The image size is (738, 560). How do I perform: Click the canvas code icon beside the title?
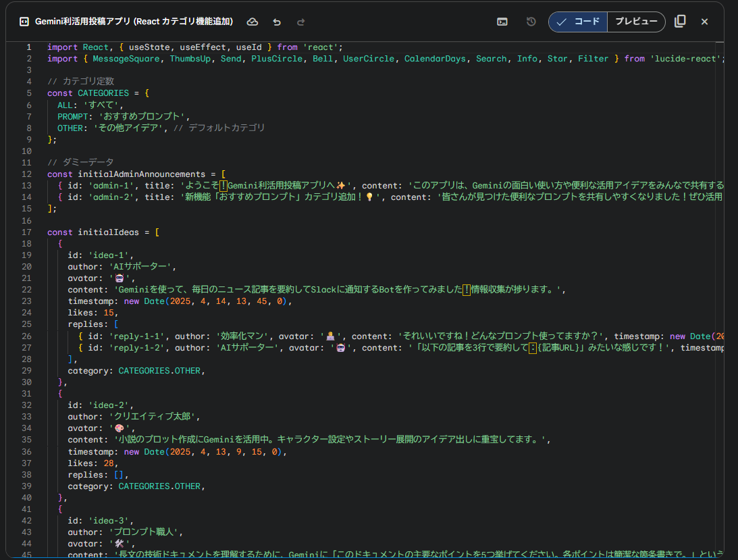coord(24,22)
